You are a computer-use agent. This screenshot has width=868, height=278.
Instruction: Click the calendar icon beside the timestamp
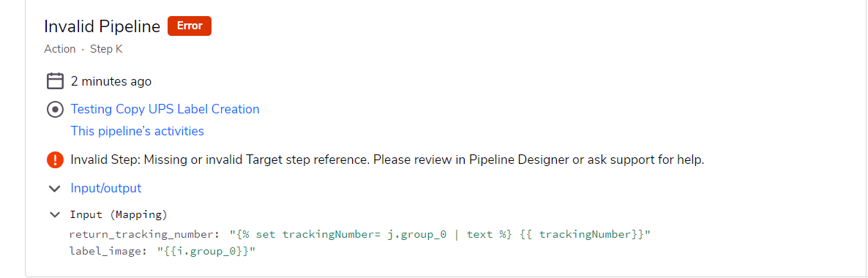tap(55, 81)
